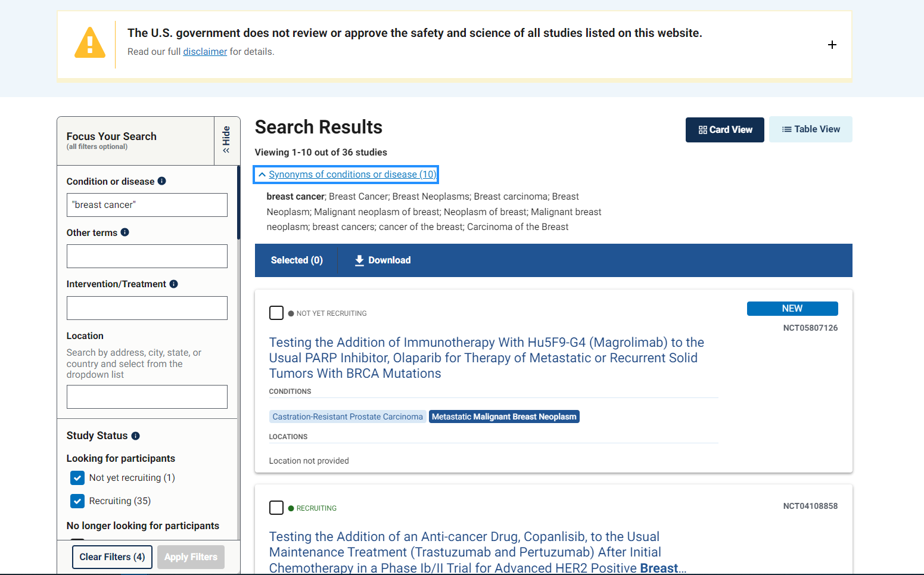Open the full disclaimer link
The width and height of the screenshot is (924, 575).
205,51
